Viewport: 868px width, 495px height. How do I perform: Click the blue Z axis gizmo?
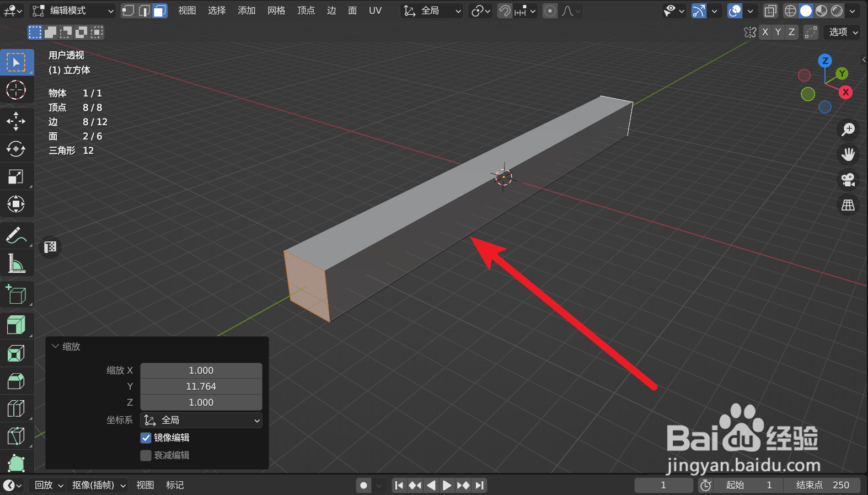coord(825,61)
